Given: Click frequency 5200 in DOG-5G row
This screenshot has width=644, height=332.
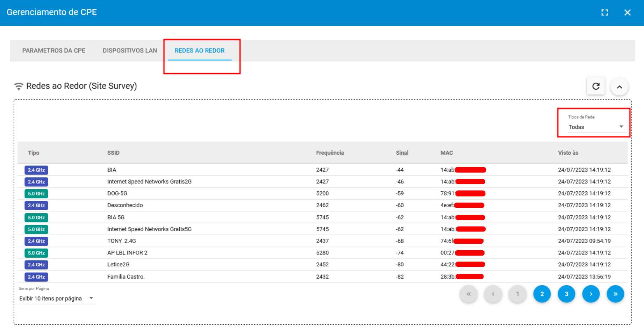Looking at the screenshot, I should pyautogui.click(x=322, y=193).
